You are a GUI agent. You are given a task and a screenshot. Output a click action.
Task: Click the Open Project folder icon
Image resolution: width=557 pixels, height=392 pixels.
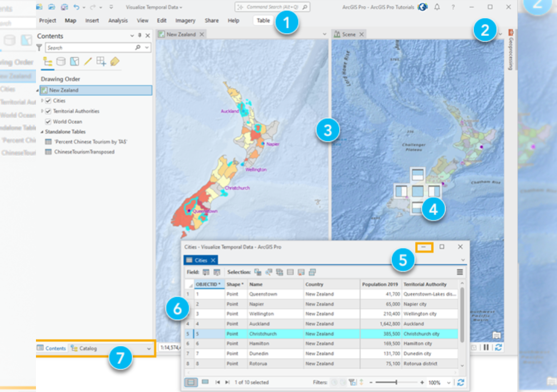[x=52, y=7]
